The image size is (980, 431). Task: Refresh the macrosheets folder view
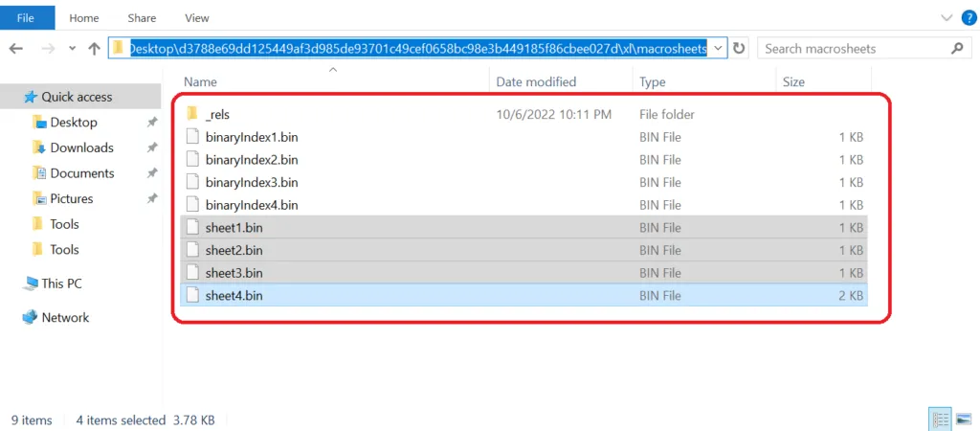point(740,48)
